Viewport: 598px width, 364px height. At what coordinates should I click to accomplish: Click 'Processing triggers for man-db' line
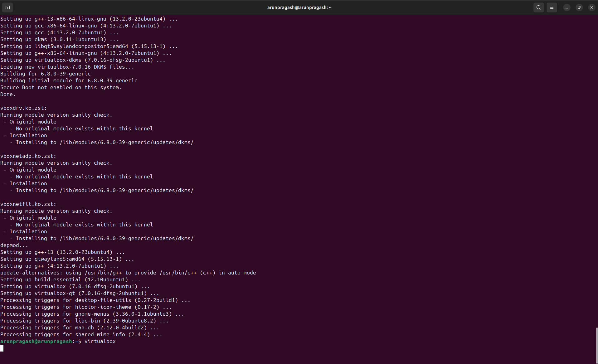click(80, 328)
